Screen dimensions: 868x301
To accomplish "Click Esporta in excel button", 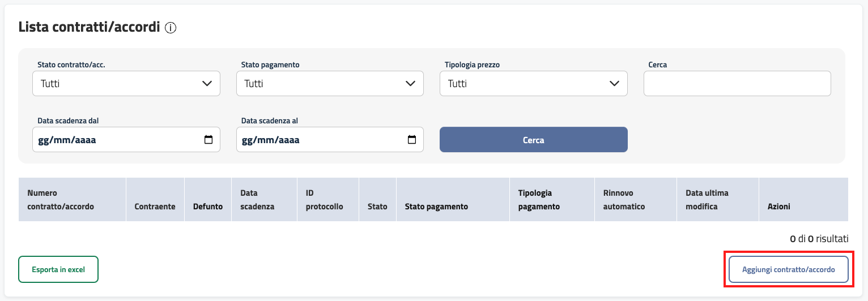I will pos(58,269).
